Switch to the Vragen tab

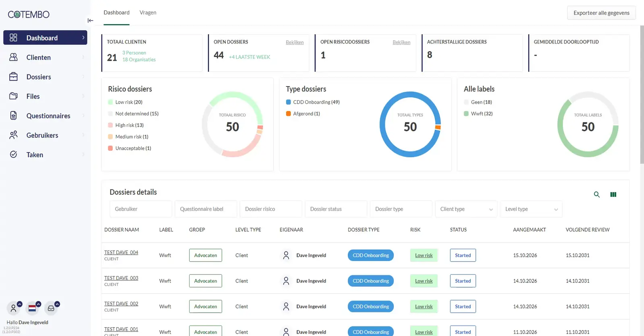coord(148,13)
